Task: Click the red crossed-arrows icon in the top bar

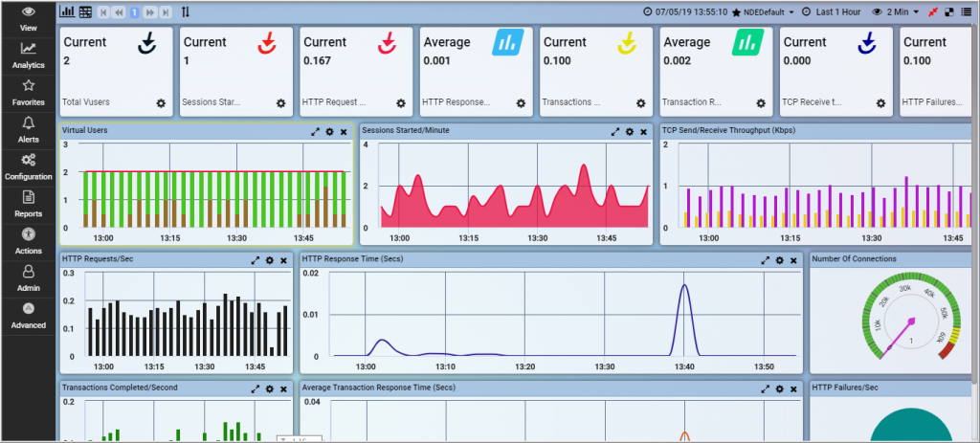Action: point(932,11)
